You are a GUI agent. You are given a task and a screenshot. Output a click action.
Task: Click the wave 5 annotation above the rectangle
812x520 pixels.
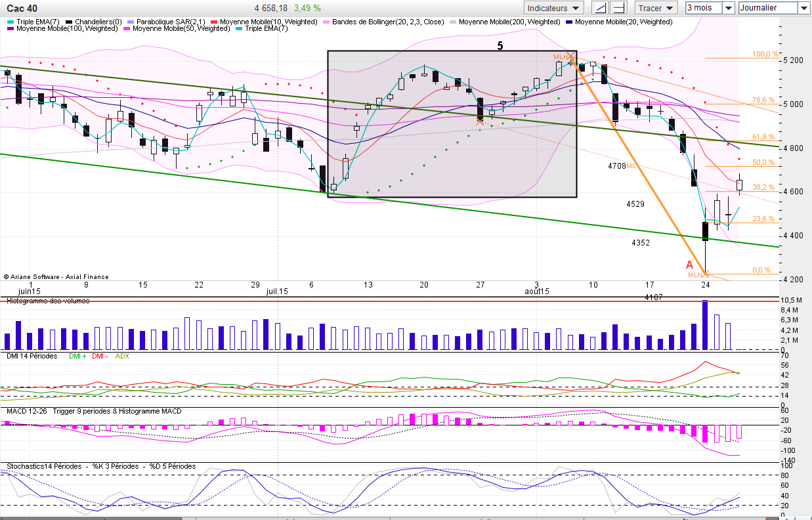point(500,46)
